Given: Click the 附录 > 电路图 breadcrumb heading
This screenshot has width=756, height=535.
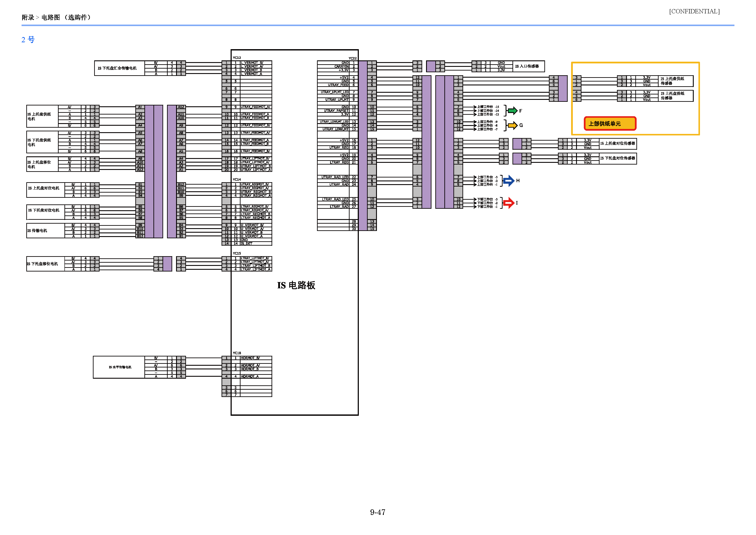Looking at the screenshot, I should (x=57, y=17).
